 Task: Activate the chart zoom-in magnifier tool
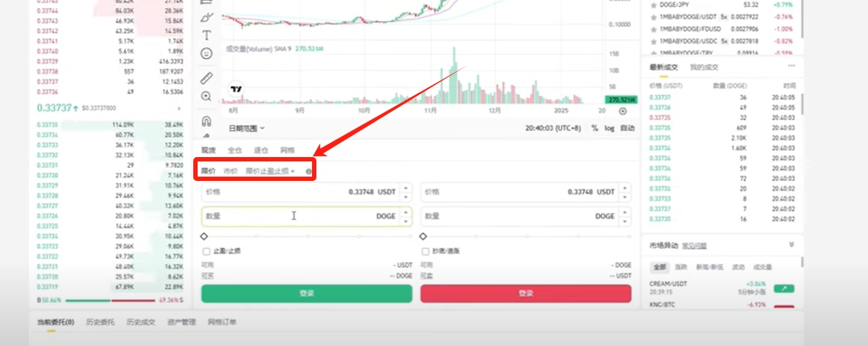206,96
